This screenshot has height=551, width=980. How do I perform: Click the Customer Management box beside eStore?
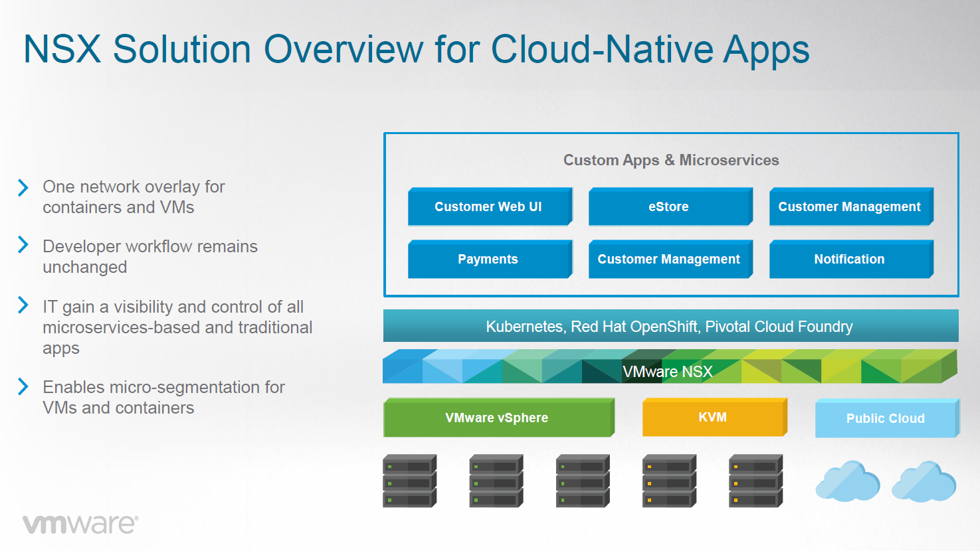pos(851,206)
